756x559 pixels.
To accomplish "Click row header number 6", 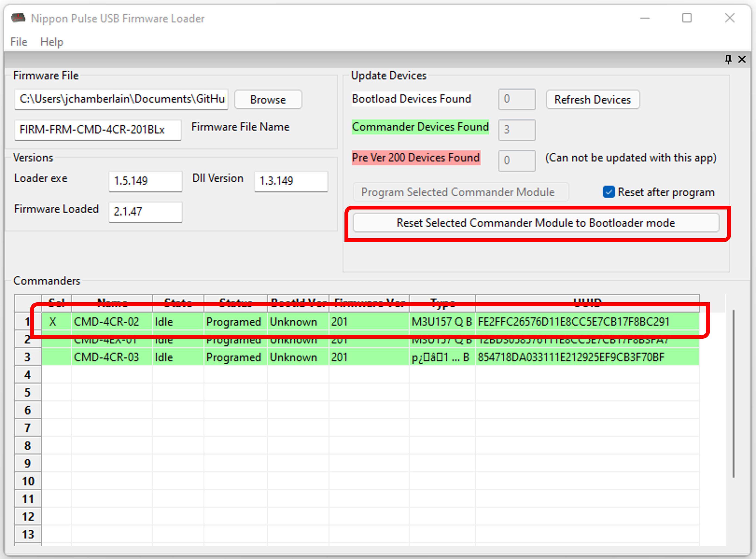I will click(x=28, y=411).
